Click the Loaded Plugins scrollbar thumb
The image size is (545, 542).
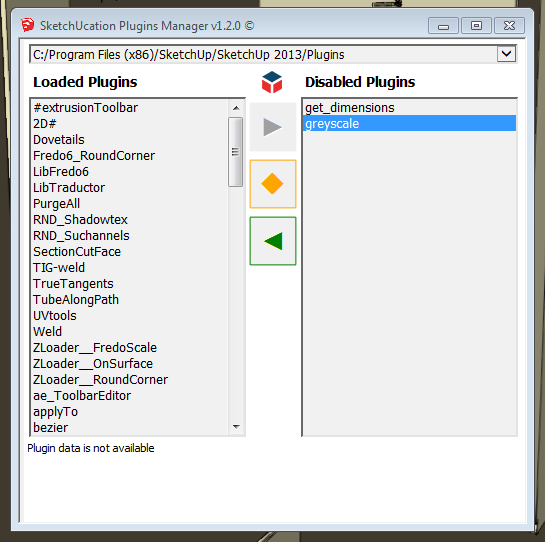point(236,152)
